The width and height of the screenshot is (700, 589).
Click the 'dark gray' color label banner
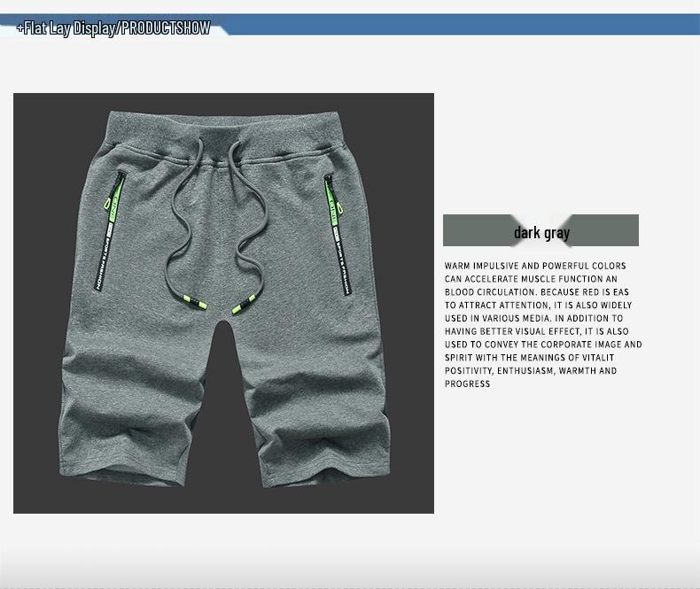click(x=541, y=230)
